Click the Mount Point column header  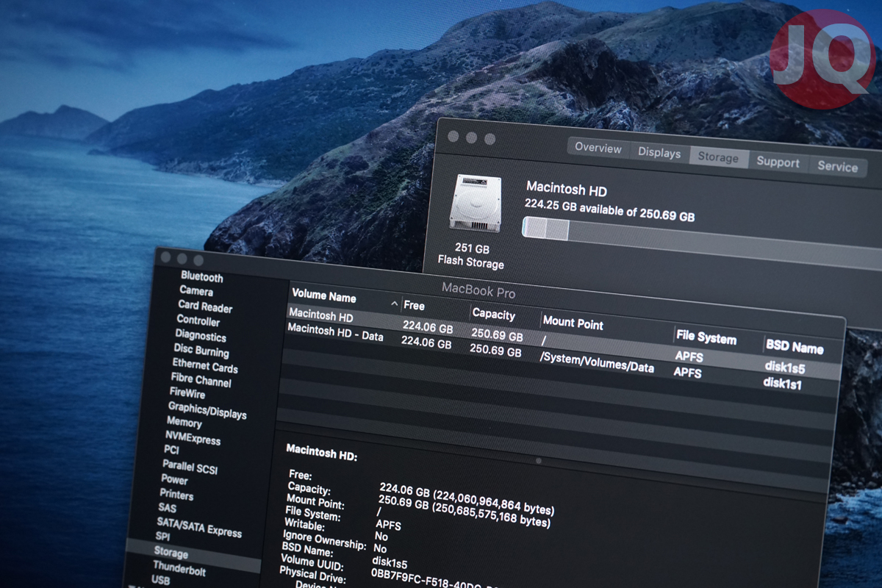[x=573, y=323]
